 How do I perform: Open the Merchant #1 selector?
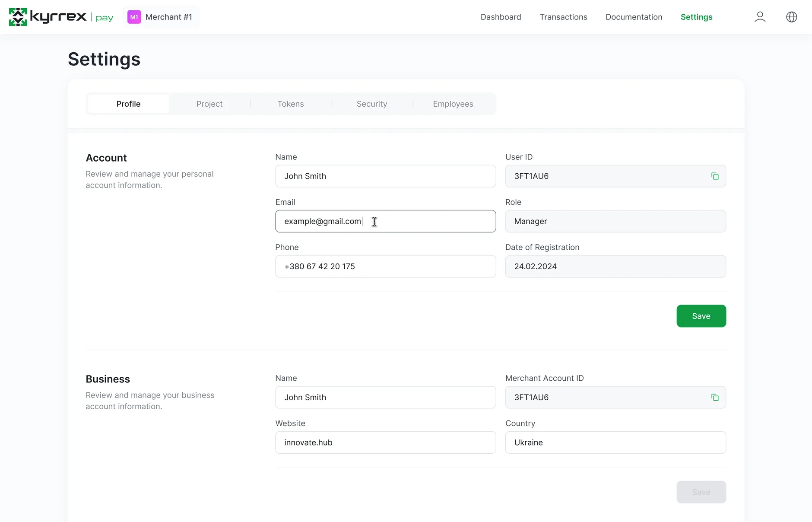tap(161, 17)
